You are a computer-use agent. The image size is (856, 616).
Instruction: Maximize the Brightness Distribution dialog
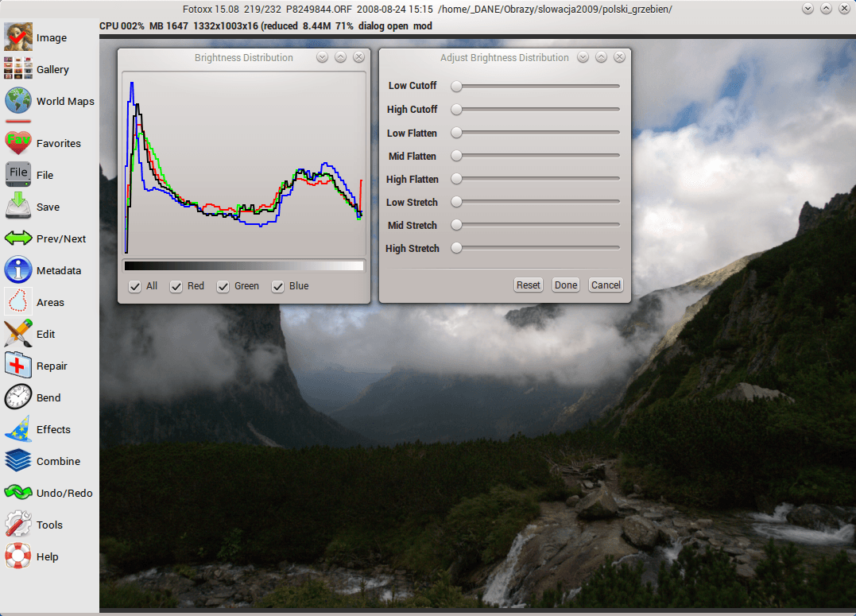tap(341, 57)
